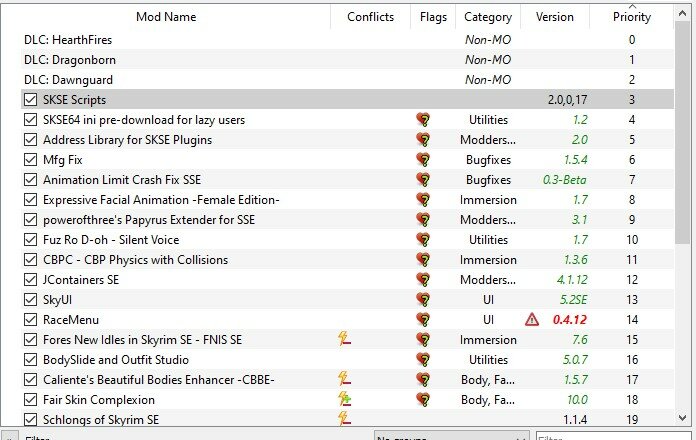Image resolution: width=696 pixels, height=440 pixels.
Task: Click flag icon in FNIS SE row
Action: click(x=424, y=340)
